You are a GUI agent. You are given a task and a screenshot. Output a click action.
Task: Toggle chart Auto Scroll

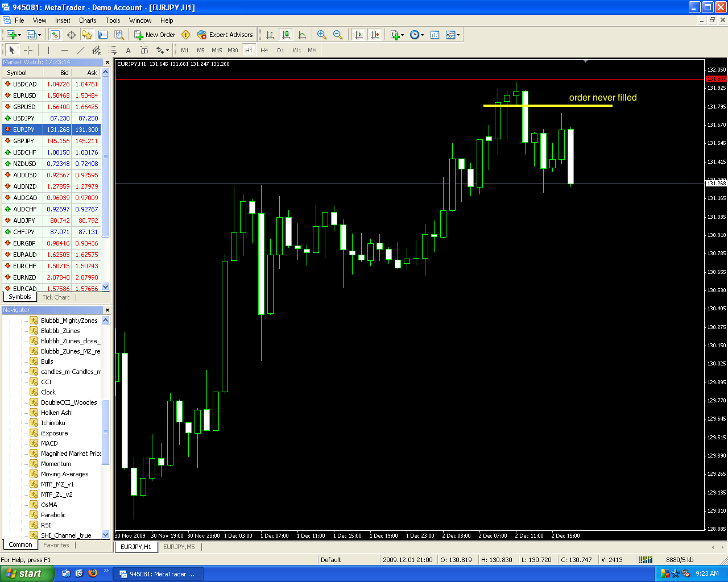[358, 35]
